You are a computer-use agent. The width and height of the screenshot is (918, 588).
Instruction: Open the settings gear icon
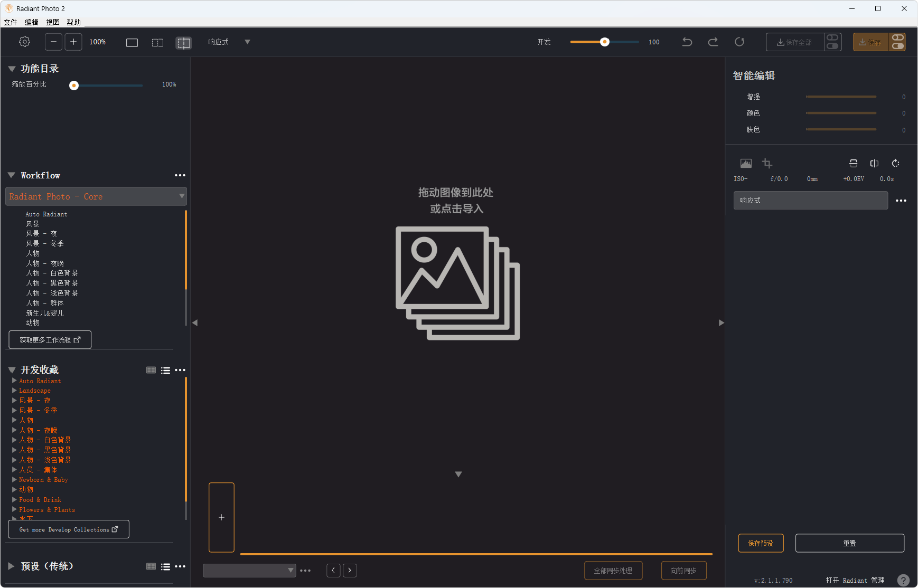pyautogui.click(x=24, y=42)
